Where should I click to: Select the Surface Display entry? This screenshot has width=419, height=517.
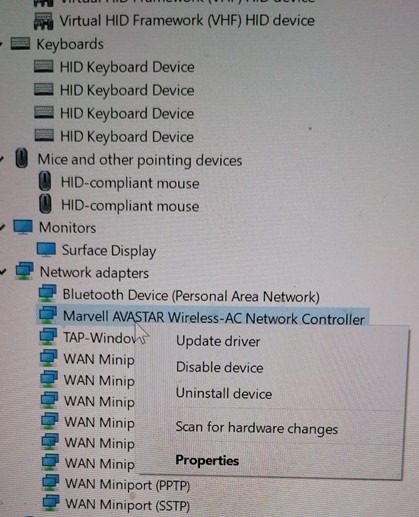109,251
